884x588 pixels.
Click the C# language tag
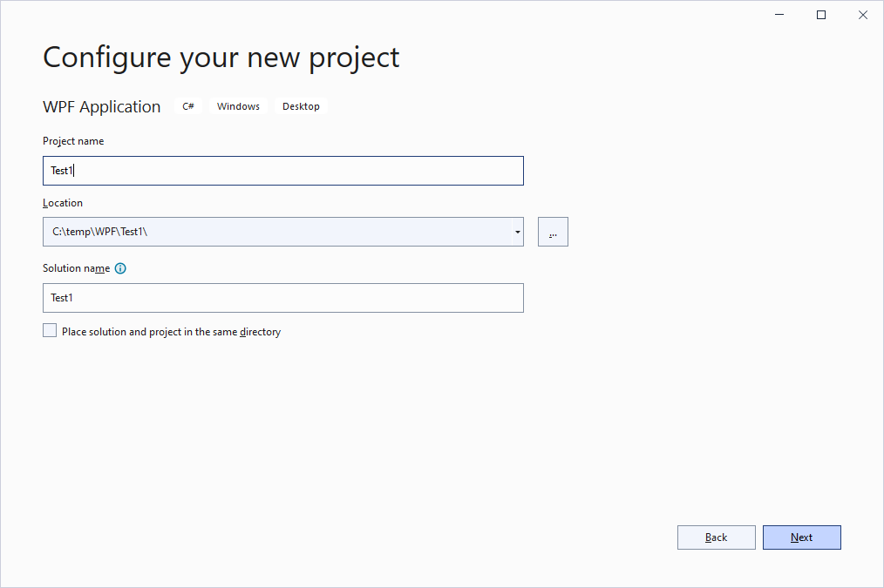click(x=188, y=106)
